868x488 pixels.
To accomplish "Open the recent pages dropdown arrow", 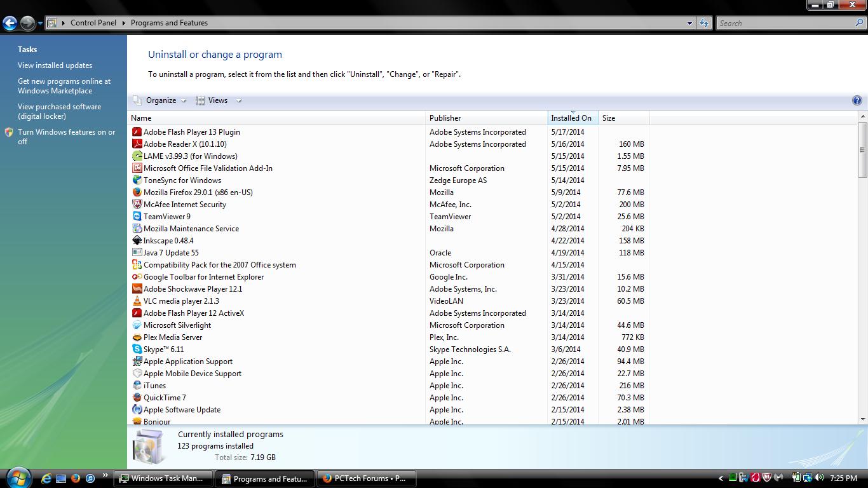I will tap(40, 24).
